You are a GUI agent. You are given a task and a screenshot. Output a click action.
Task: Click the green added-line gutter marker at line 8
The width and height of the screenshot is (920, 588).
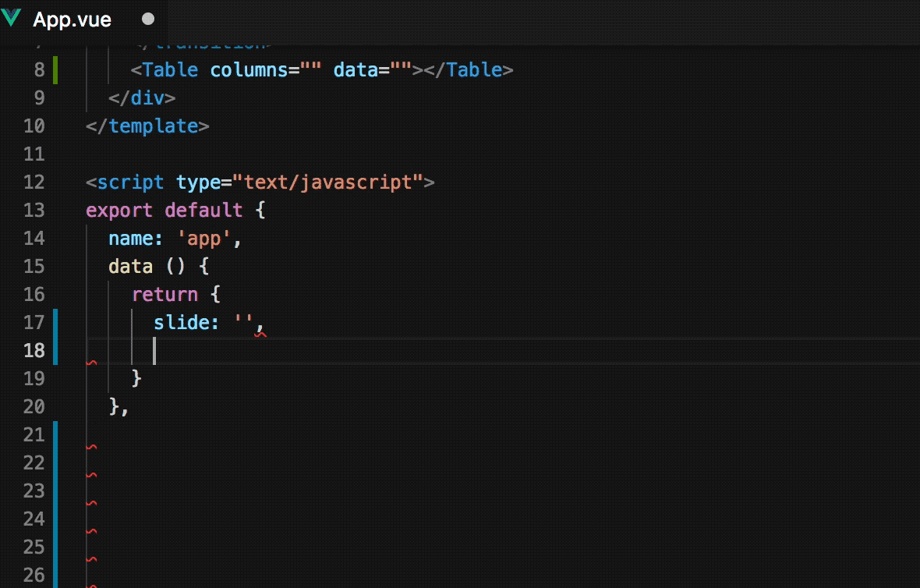[55, 70]
